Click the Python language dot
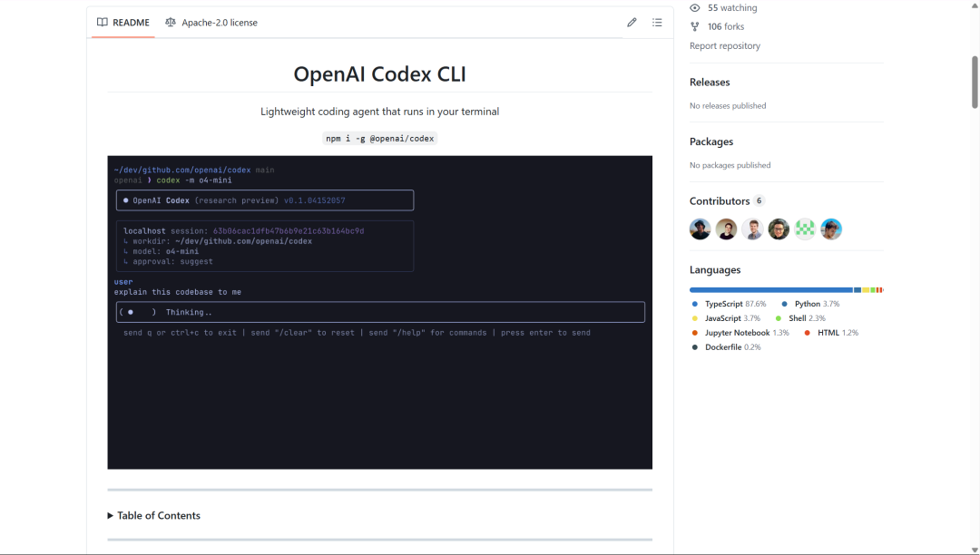Viewport: 980px width, 555px height. pyautogui.click(x=784, y=303)
